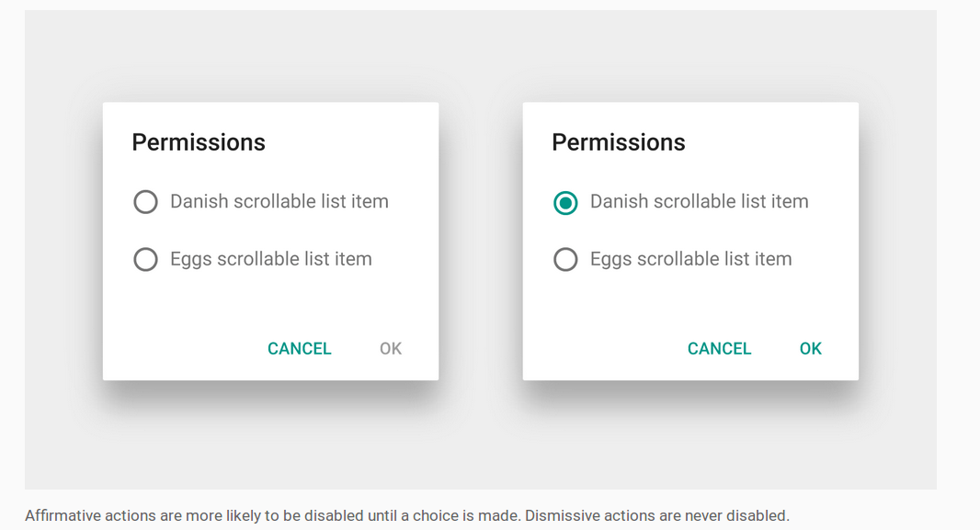Click grey backdrop above the Permissions dialogs

pos(480,55)
